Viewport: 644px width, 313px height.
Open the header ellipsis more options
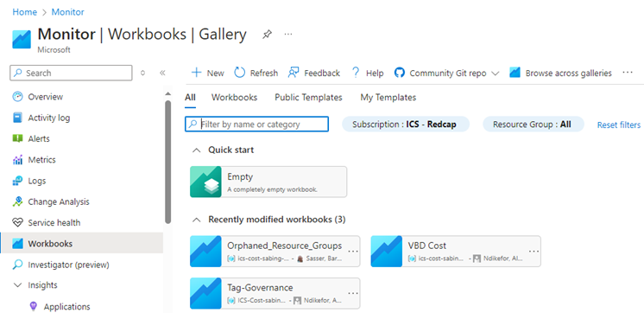(x=288, y=34)
